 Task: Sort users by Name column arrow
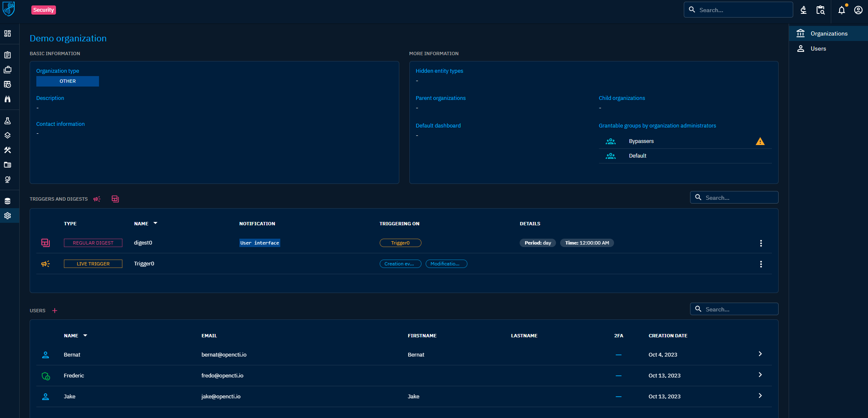point(85,335)
